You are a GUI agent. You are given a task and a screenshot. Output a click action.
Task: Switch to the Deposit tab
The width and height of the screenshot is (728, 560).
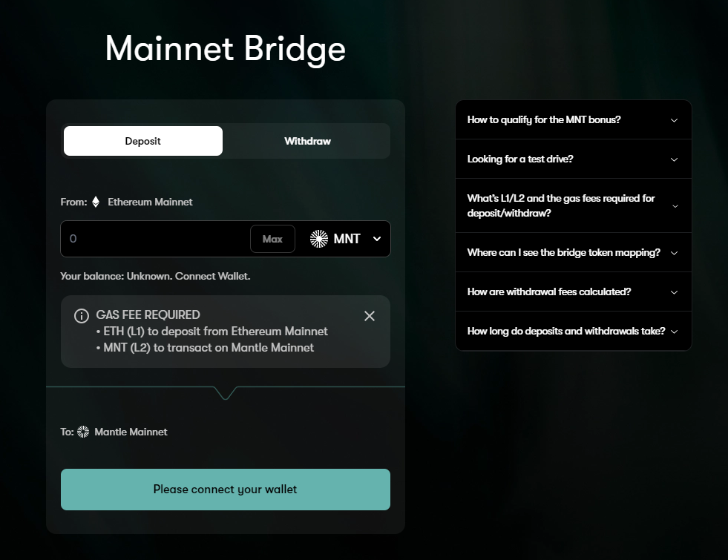coord(142,141)
